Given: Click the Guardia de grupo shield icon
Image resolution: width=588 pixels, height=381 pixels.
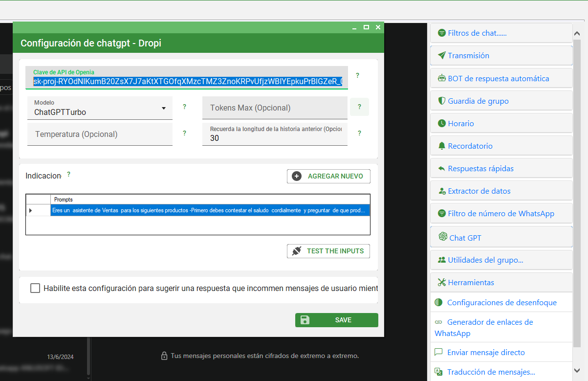Looking at the screenshot, I should (442, 101).
